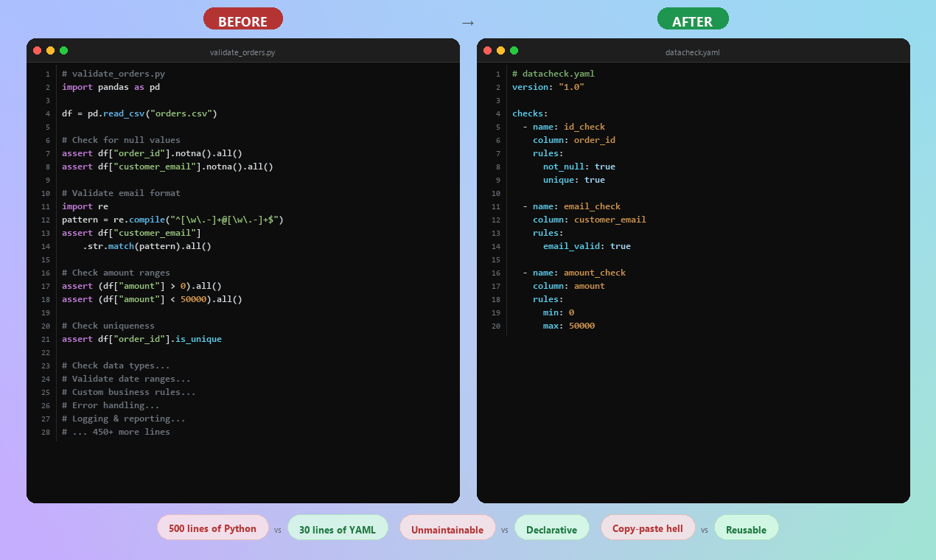Click the "# ... 450+ more lines" comment text
The width and height of the screenshot is (936, 560).
116,432
